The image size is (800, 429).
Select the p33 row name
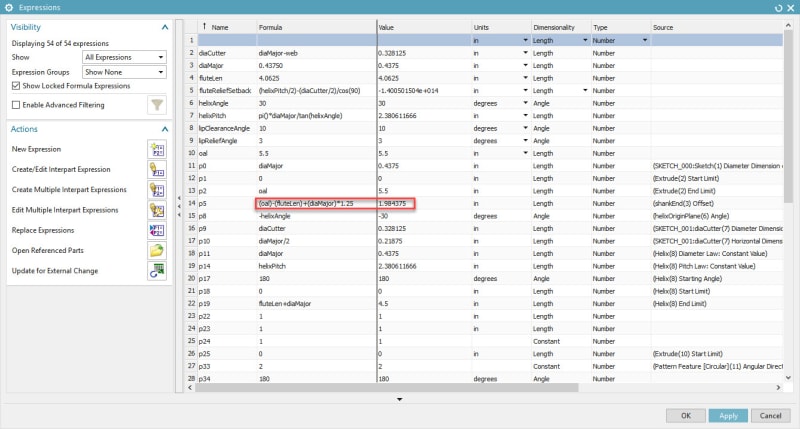point(204,366)
